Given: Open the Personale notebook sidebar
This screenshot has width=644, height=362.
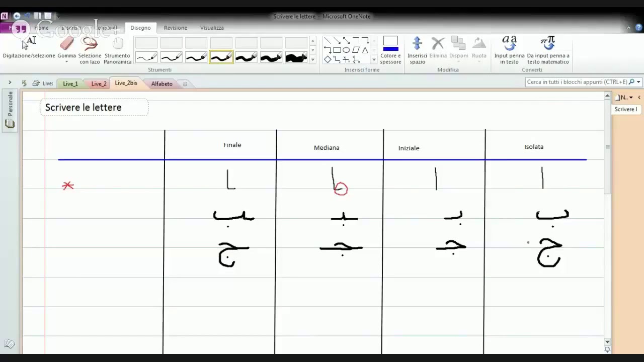Looking at the screenshot, I should (x=10, y=111).
